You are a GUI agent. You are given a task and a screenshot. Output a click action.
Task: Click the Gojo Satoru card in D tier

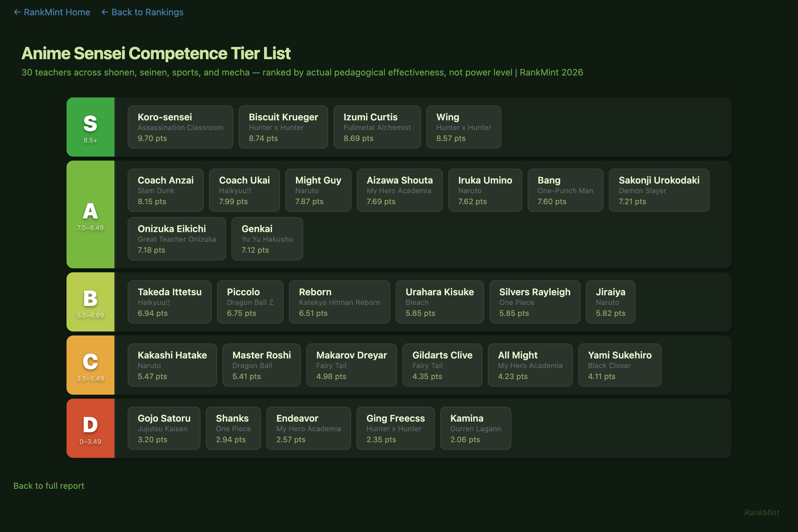[x=164, y=428]
